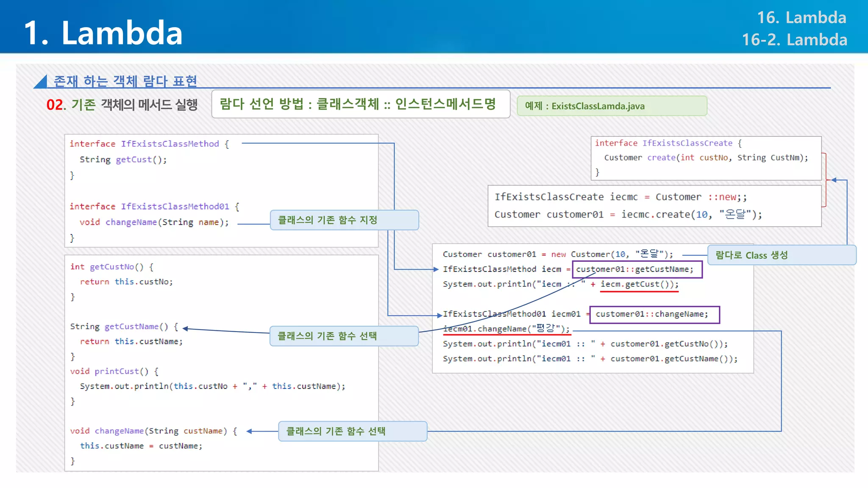Click the line 'String getCustName() {'
This screenshot has width=868, height=488.
pyautogui.click(x=124, y=327)
